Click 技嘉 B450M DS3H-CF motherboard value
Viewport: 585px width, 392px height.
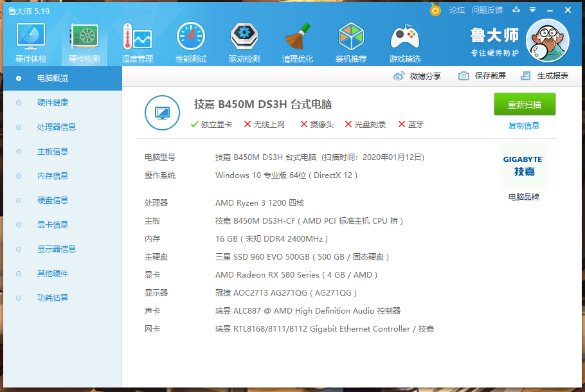tap(309, 221)
